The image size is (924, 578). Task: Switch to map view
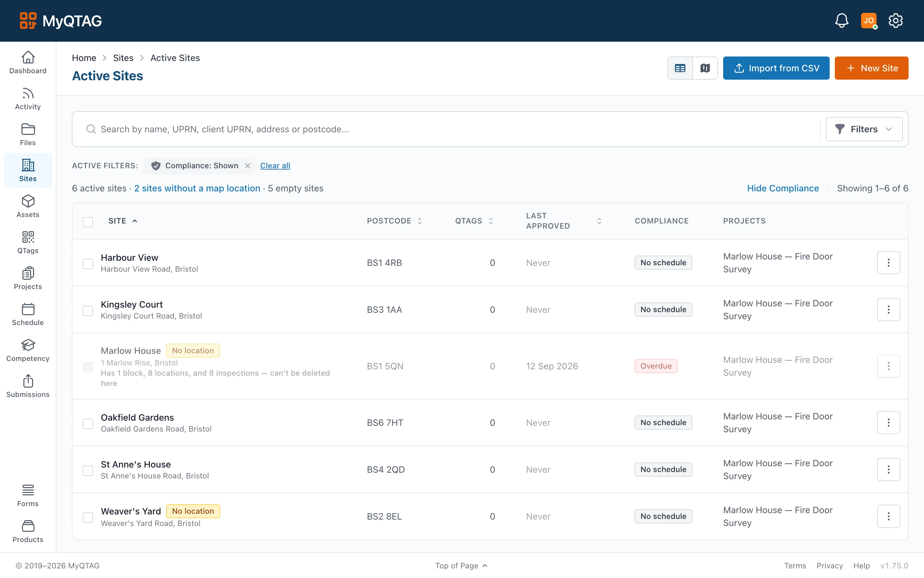[705, 68]
